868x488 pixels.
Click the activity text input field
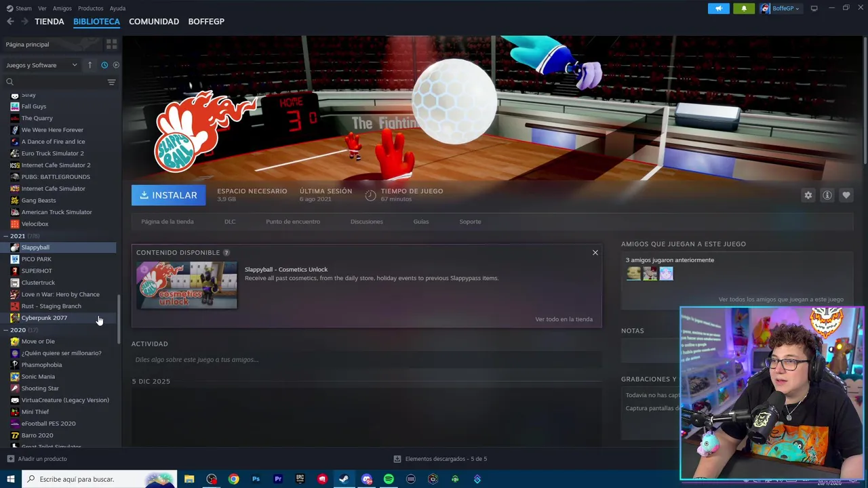tap(366, 360)
